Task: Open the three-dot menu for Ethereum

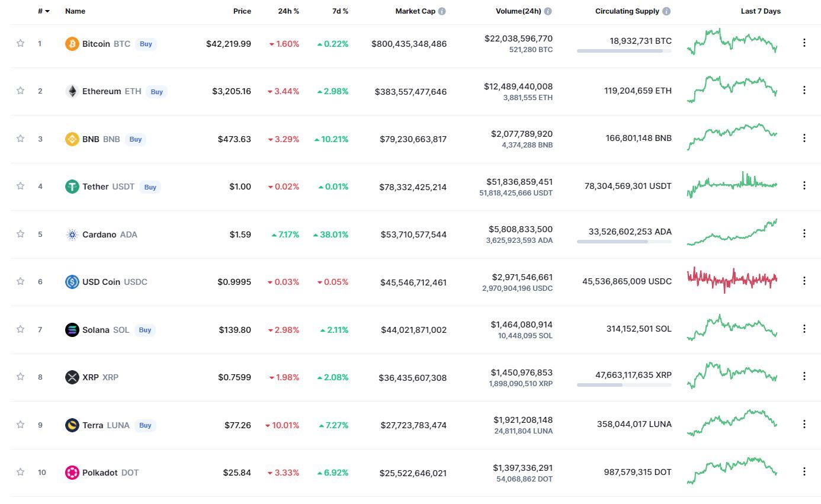Action: 804,90
